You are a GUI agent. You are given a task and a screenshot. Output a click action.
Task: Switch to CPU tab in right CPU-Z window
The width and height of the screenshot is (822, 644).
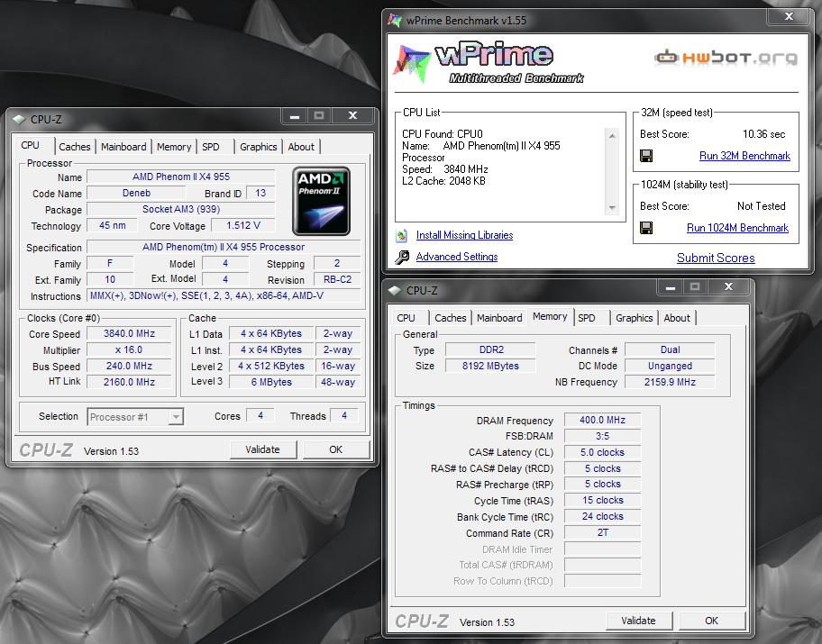(x=406, y=318)
